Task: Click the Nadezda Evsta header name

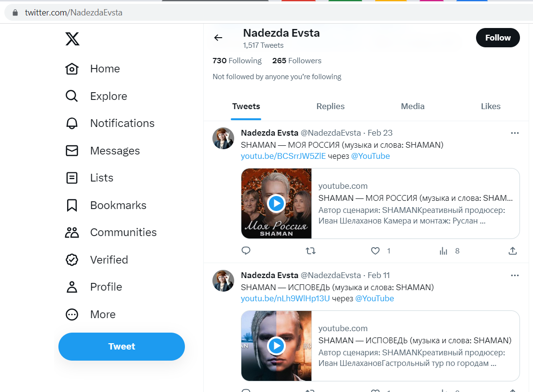Action: click(281, 33)
